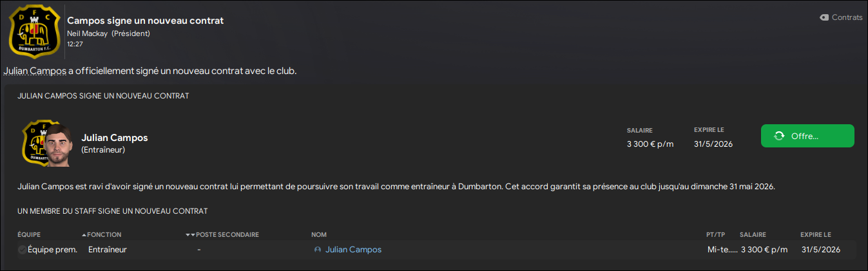Click the Julian Campos name in contract panel

pos(115,138)
